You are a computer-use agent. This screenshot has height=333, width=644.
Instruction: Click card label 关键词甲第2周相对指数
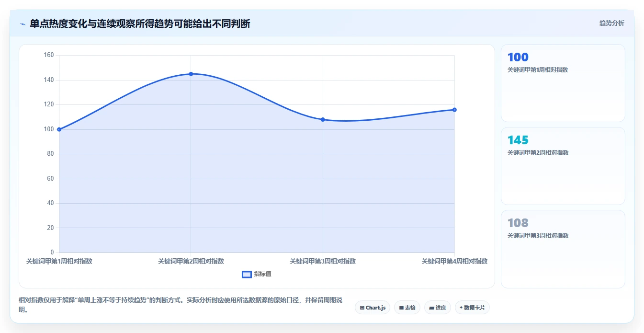tap(538, 153)
